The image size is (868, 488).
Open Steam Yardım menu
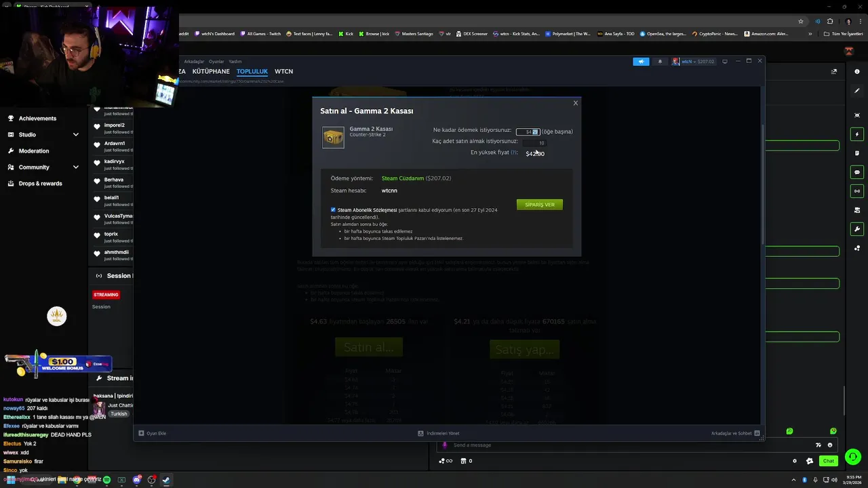[235, 62]
